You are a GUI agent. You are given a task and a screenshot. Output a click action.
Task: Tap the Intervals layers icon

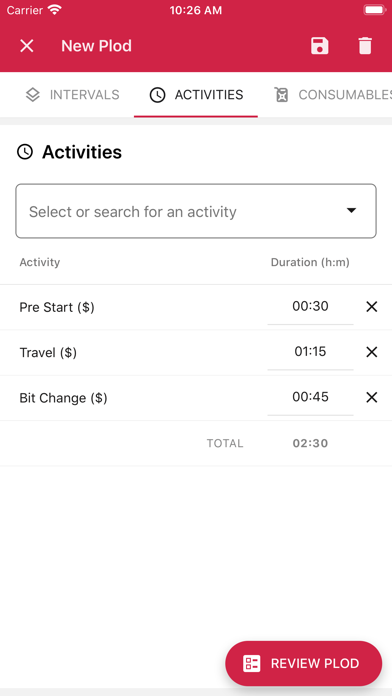(33, 95)
